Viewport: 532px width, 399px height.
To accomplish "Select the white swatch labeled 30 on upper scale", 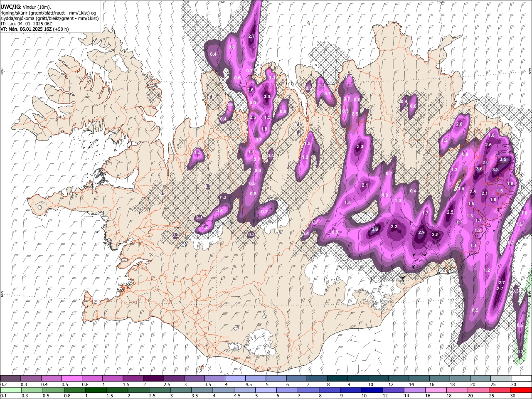I will [521, 379].
